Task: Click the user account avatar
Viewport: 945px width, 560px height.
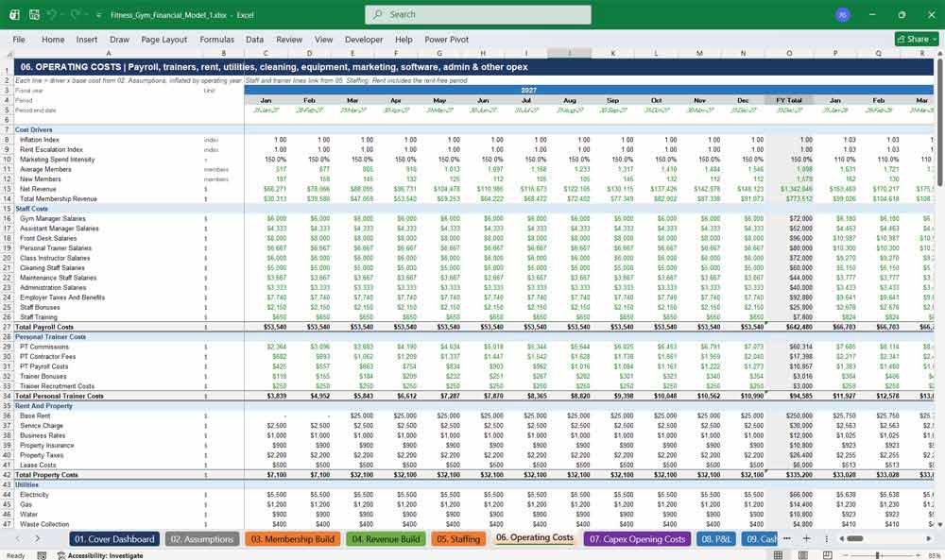Action: coord(843,14)
